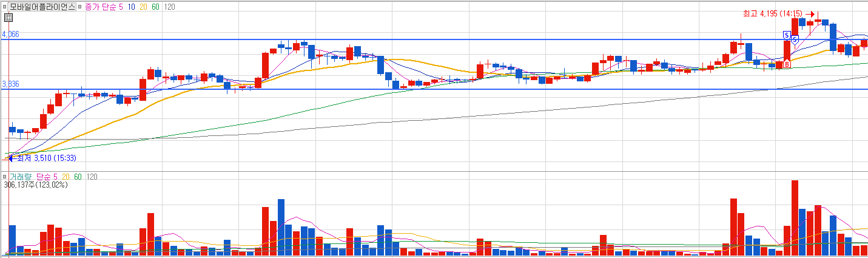
Task: Click the 306,137주(123.02%) volume readout
Action: [35, 185]
